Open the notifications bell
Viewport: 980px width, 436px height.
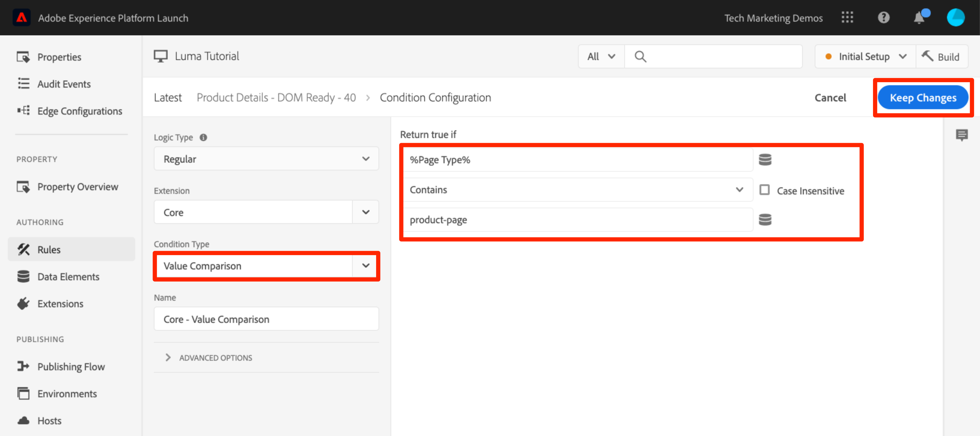[x=919, y=17]
